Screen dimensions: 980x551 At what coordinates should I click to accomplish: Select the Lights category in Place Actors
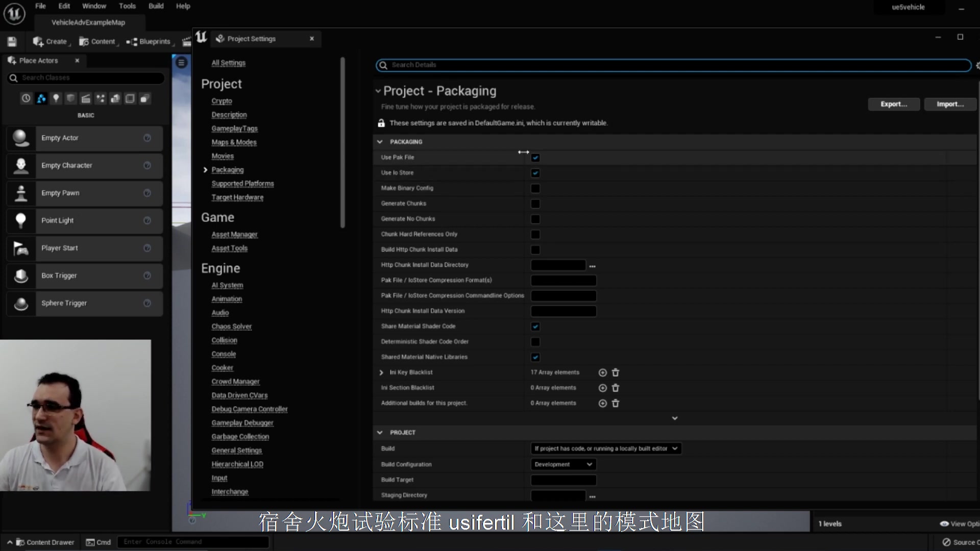pyautogui.click(x=56, y=98)
